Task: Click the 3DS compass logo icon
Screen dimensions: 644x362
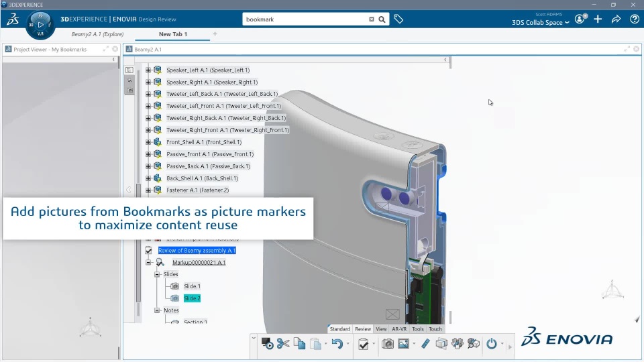Action: tap(13, 19)
